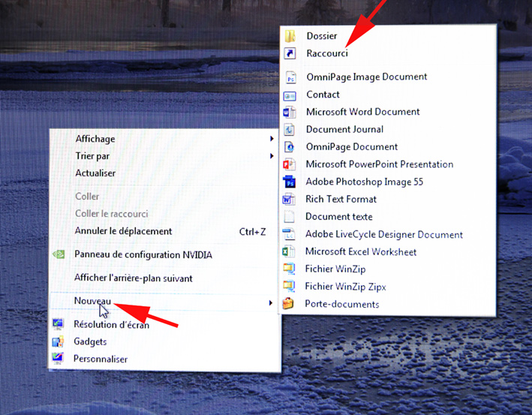The height and width of the screenshot is (415, 532).
Task: Expand the Nouveau submenu arrow
Action: pyautogui.click(x=270, y=302)
